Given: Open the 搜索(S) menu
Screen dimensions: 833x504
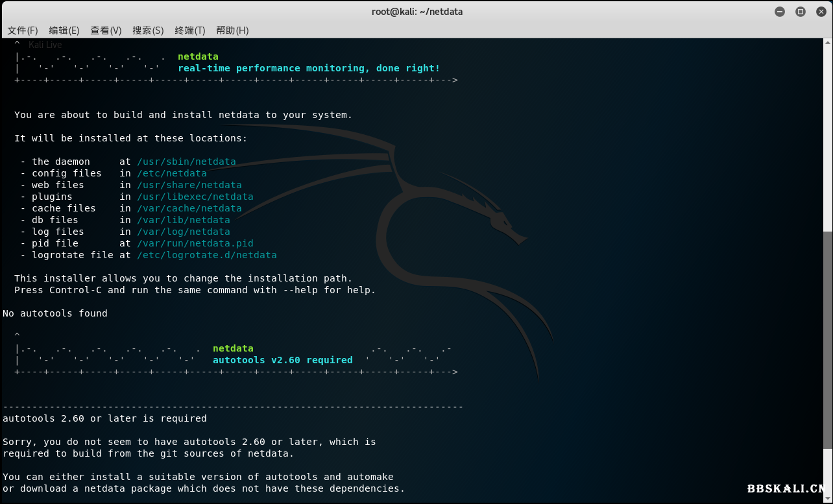Looking at the screenshot, I should tap(148, 30).
